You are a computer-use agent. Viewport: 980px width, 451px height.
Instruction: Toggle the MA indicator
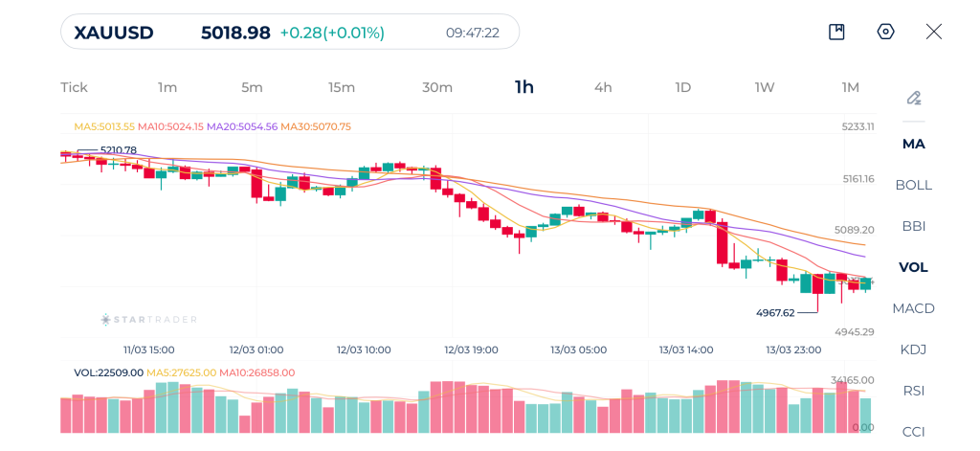[x=913, y=144]
